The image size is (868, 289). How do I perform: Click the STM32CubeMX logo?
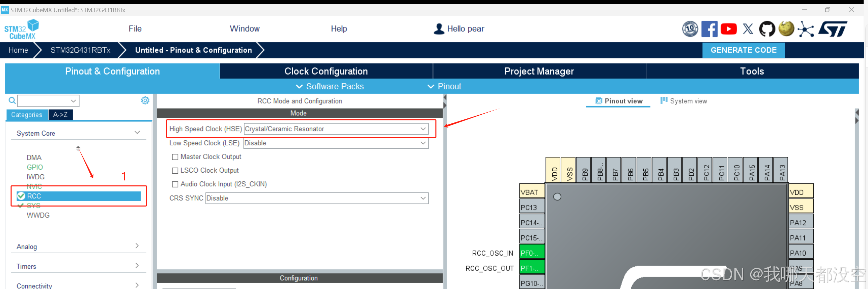pyautogui.click(x=22, y=30)
